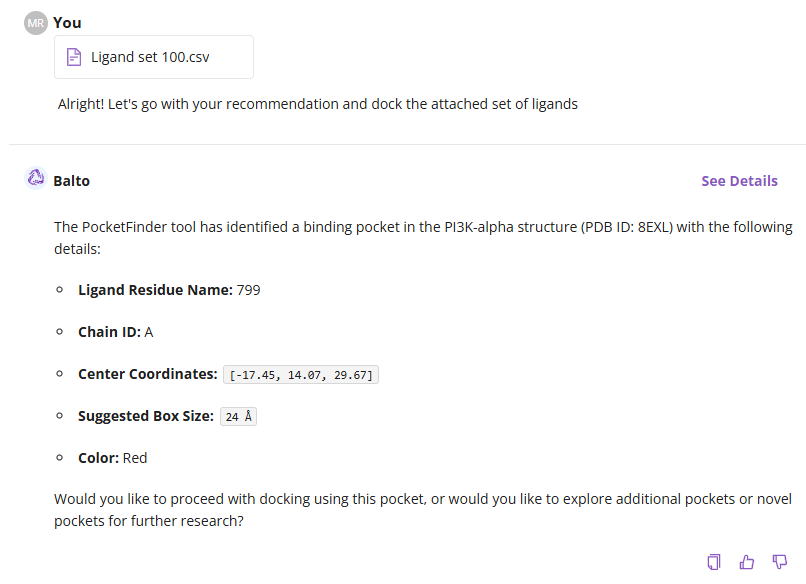
Task: Click the Ligand Residue Name label
Action: (x=155, y=290)
